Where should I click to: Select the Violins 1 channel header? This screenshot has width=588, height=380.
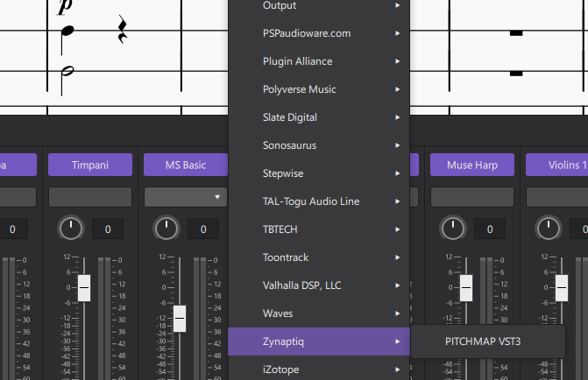coord(557,165)
